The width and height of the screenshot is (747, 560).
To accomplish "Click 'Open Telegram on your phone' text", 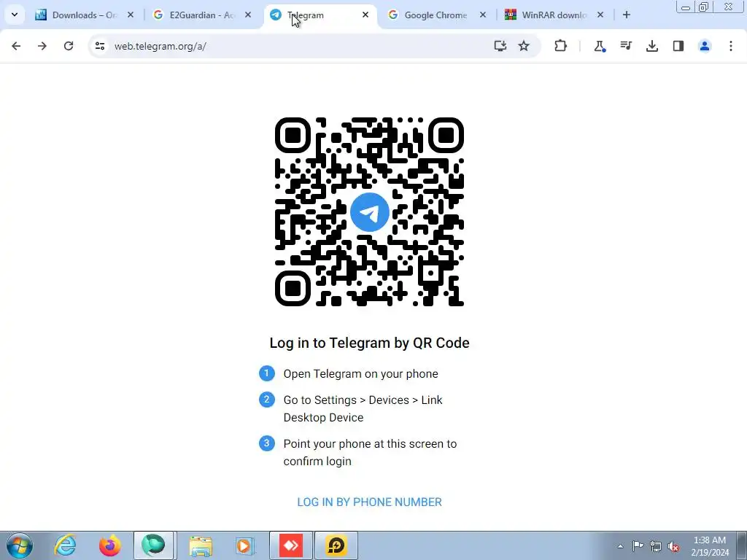I will tap(360, 374).
